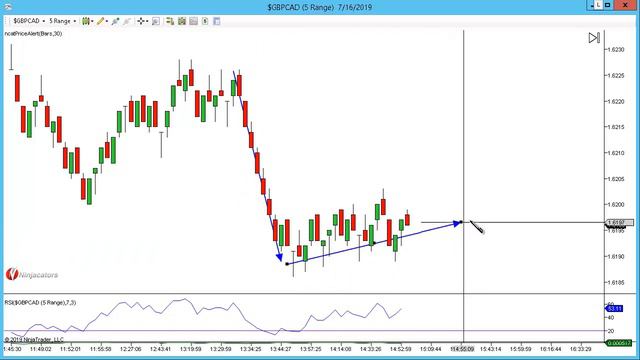Click the 16:33:29 time axis label
Image resolution: width=640 pixels, height=360 pixels.
pyautogui.click(x=580, y=349)
